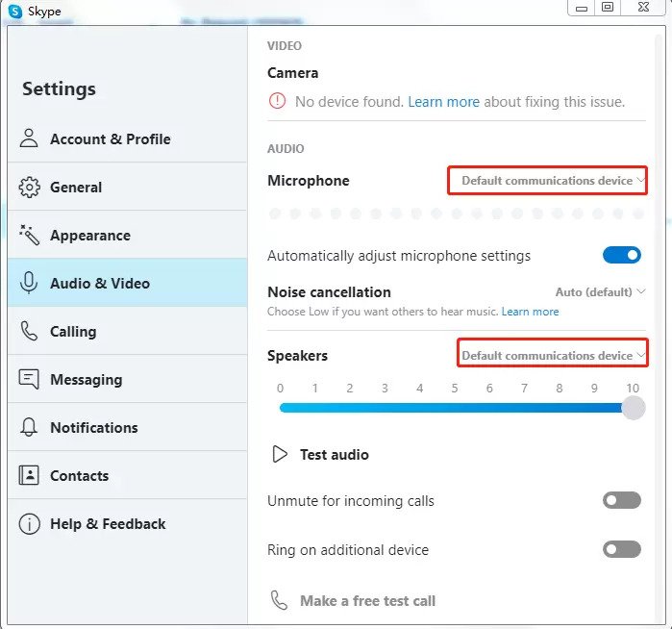672x629 pixels.
Task: Open Account & Profile settings
Action: [127, 138]
